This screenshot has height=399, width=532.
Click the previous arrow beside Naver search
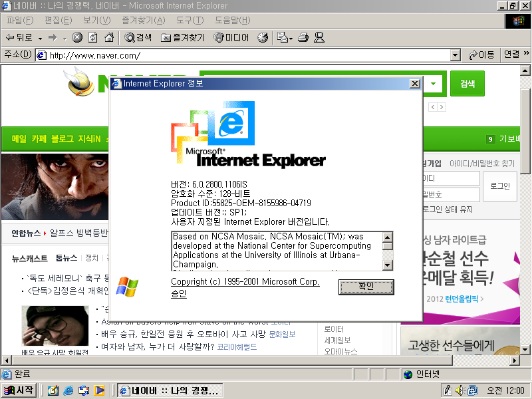pos(433,107)
